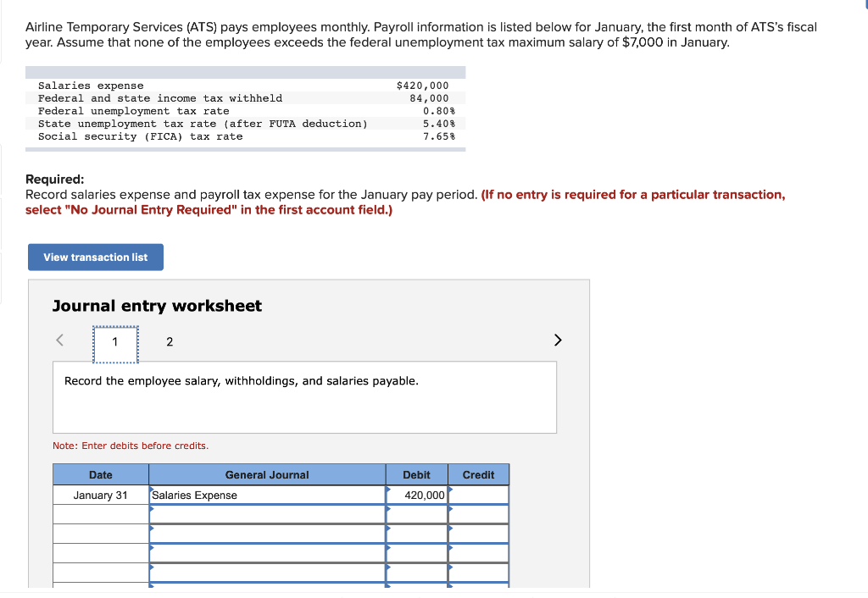Click the triangle marker on the second account row
The image size is (868, 598).
click(153, 511)
